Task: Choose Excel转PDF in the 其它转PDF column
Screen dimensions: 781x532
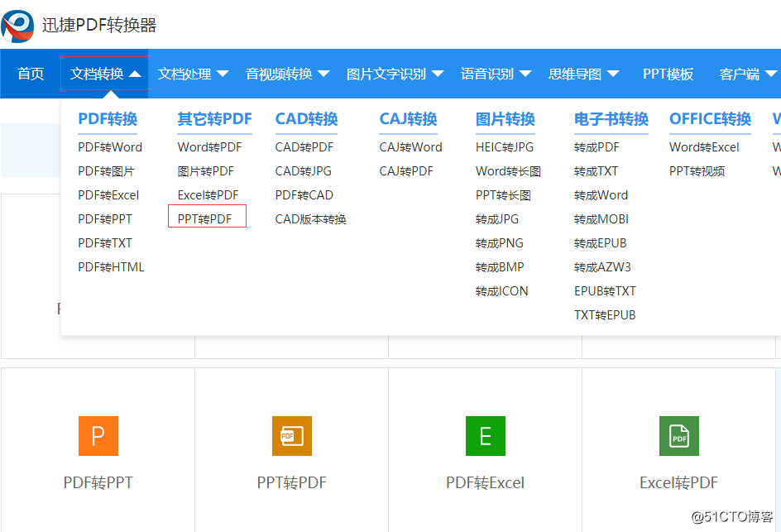Action: coord(208,194)
